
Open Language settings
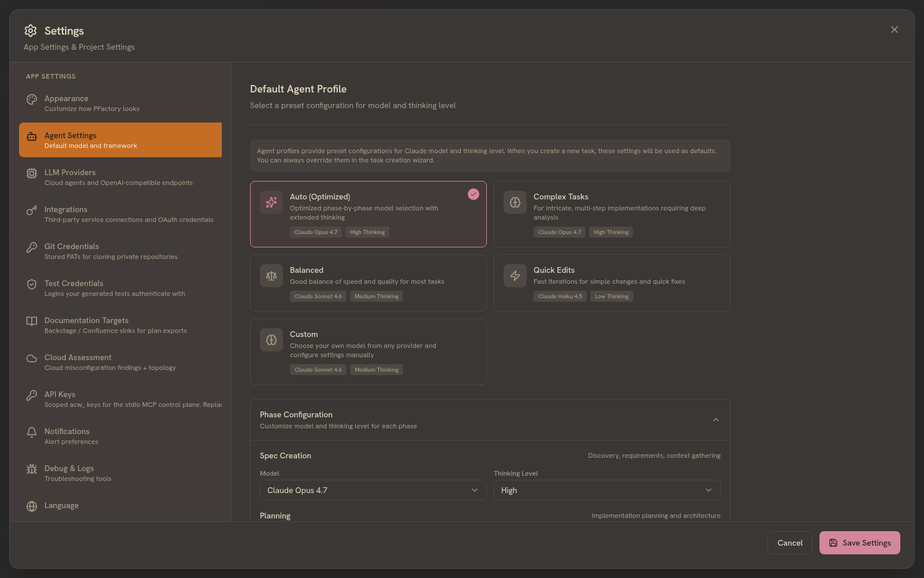120,506
